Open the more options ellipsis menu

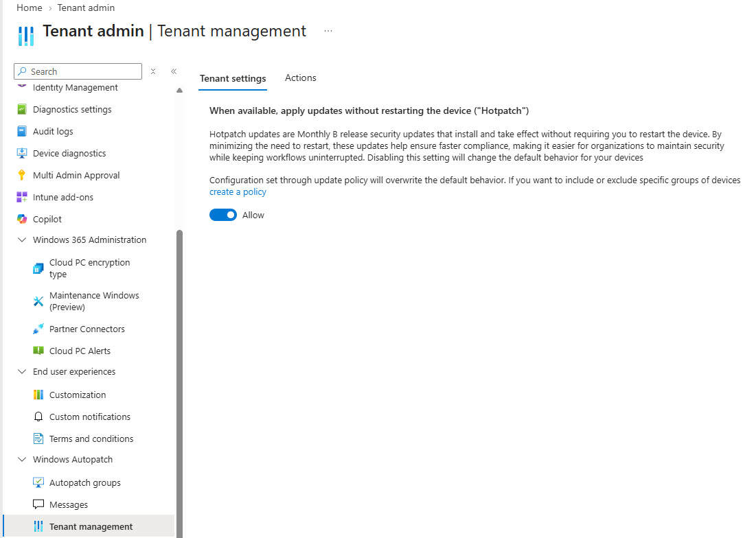tap(328, 31)
